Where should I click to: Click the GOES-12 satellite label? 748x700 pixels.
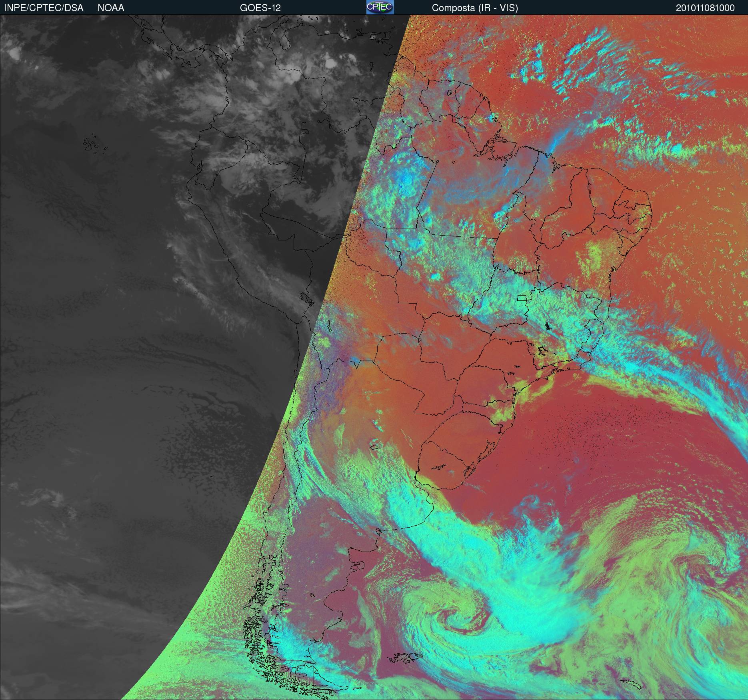[260, 8]
